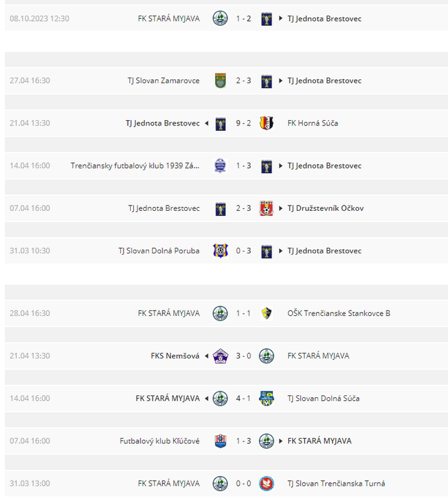
Task: Open the FK Horná Súča team page
Action: (x=312, y=123)
